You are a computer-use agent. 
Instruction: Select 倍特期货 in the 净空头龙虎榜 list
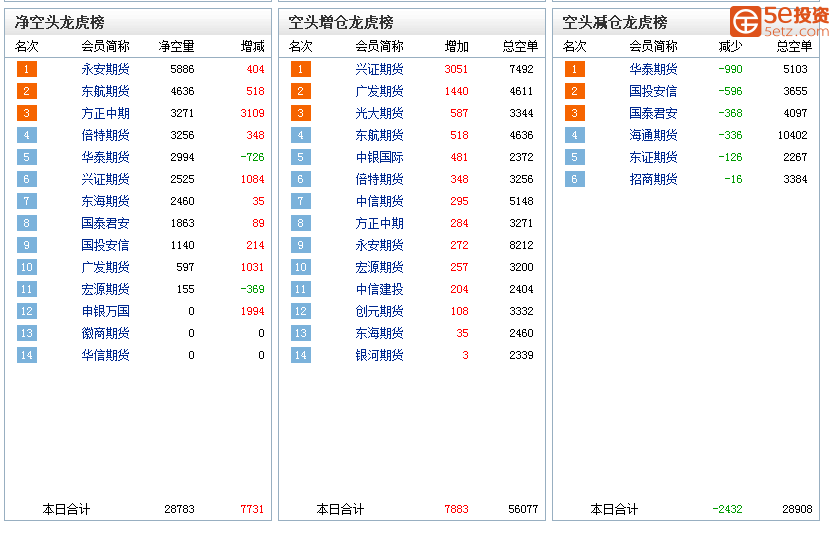(x=105, y=135)
